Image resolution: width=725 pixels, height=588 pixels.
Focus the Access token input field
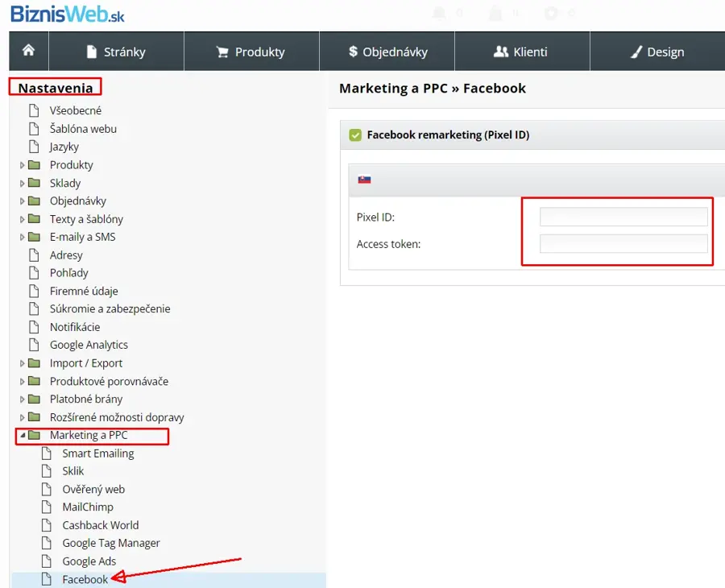coord(623,243)
